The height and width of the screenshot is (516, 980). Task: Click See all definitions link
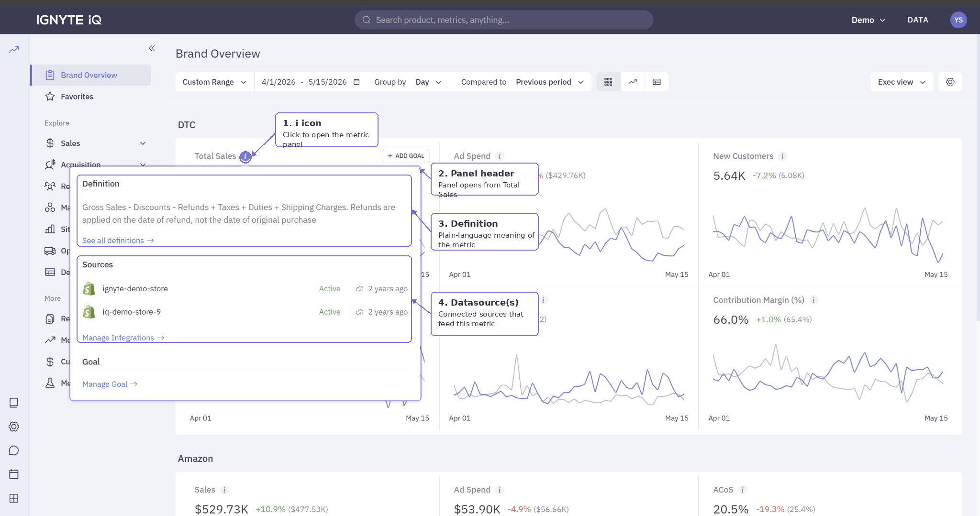[x=118, y=241]
